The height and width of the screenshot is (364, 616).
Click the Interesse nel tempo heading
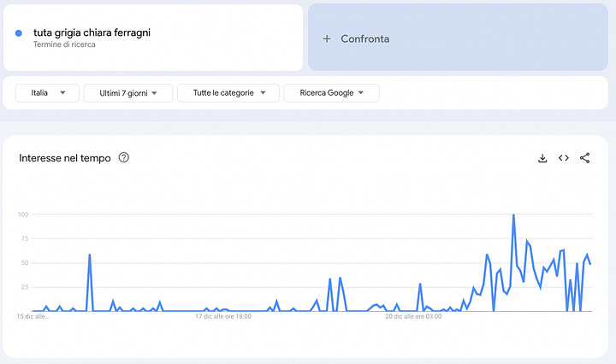point(65,158)
